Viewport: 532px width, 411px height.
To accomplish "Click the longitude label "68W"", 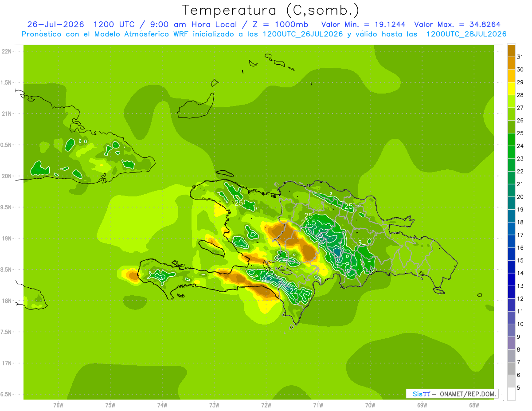I will (x=473, y=405).
